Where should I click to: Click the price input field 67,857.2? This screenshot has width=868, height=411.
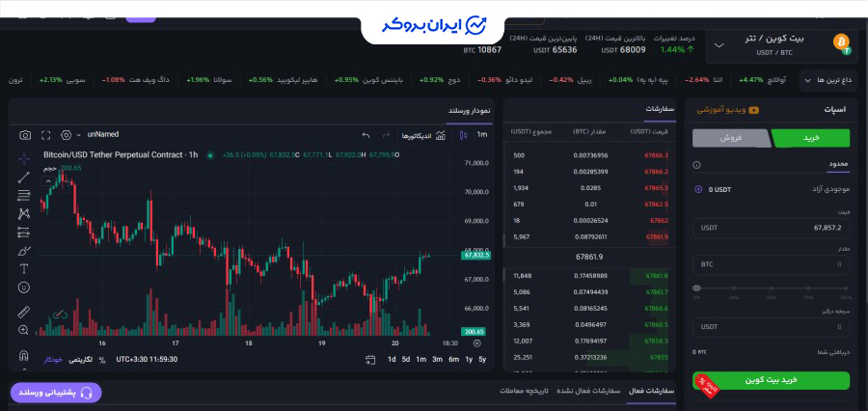[x=771, y=228]
